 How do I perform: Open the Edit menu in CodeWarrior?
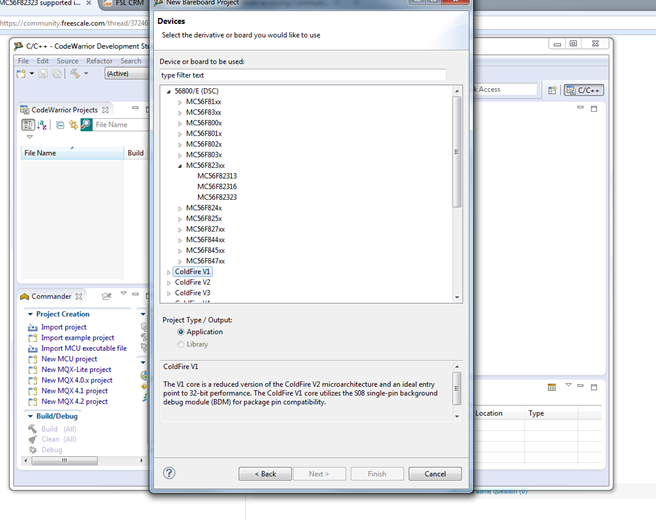(43, 61)
